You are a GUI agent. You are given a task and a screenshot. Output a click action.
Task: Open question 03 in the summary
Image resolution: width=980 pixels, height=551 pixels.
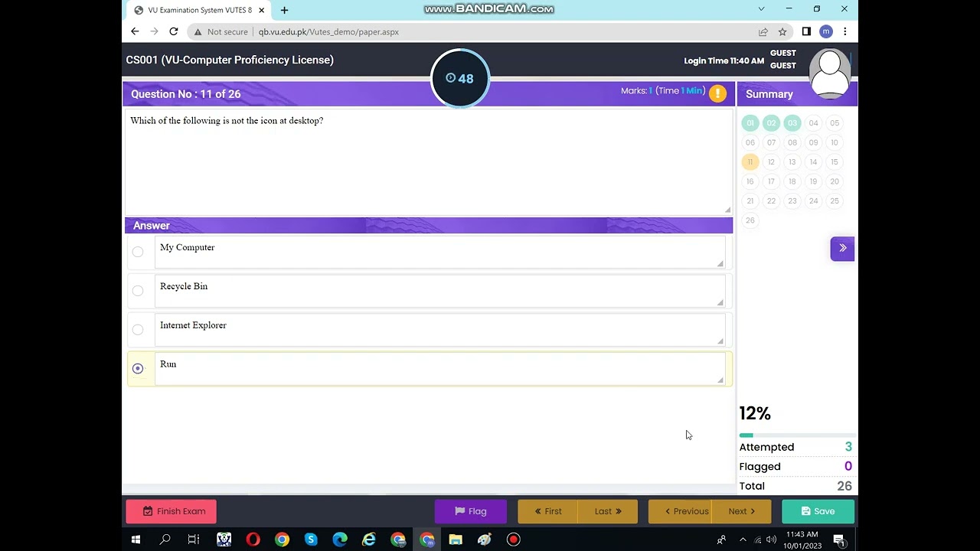792,123
